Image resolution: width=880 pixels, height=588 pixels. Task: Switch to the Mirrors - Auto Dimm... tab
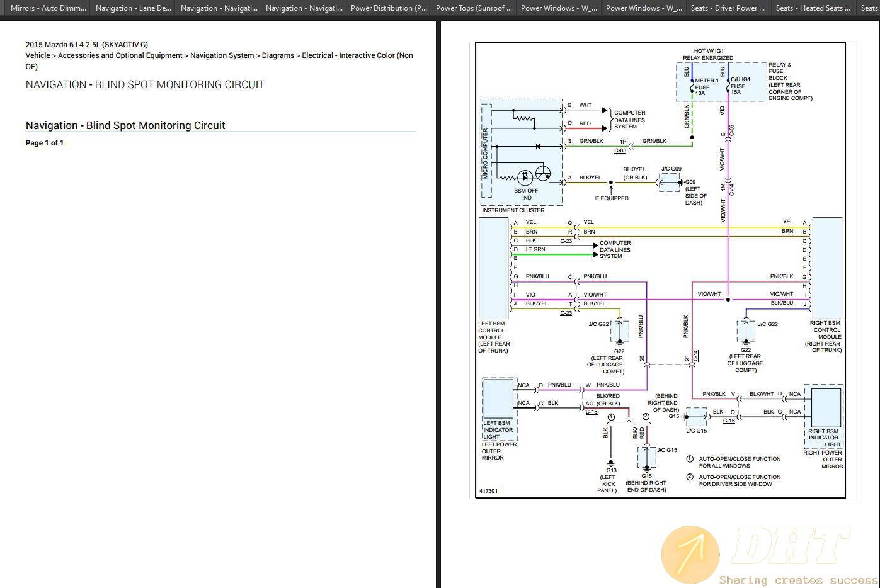[x=49, y=8]
